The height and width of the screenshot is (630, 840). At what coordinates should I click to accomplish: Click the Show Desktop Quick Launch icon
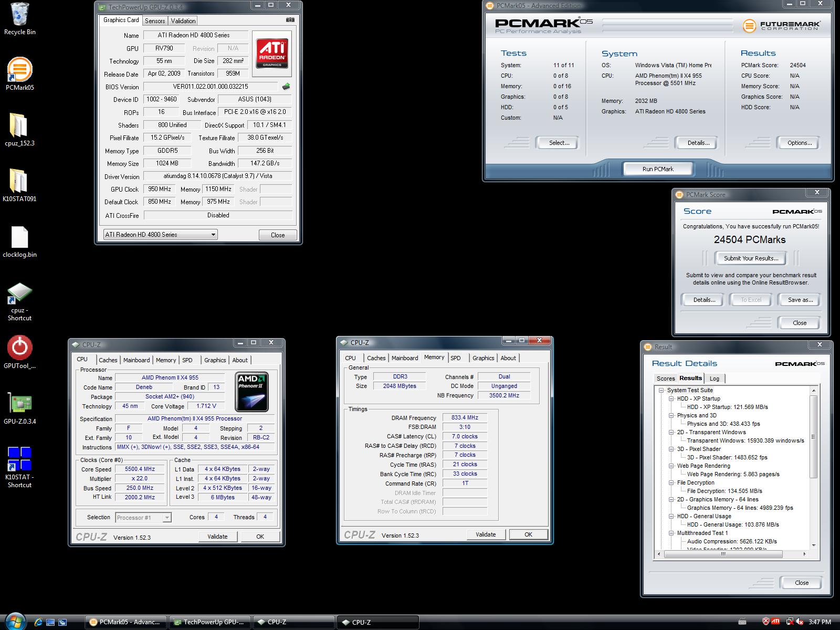(50, 622)
